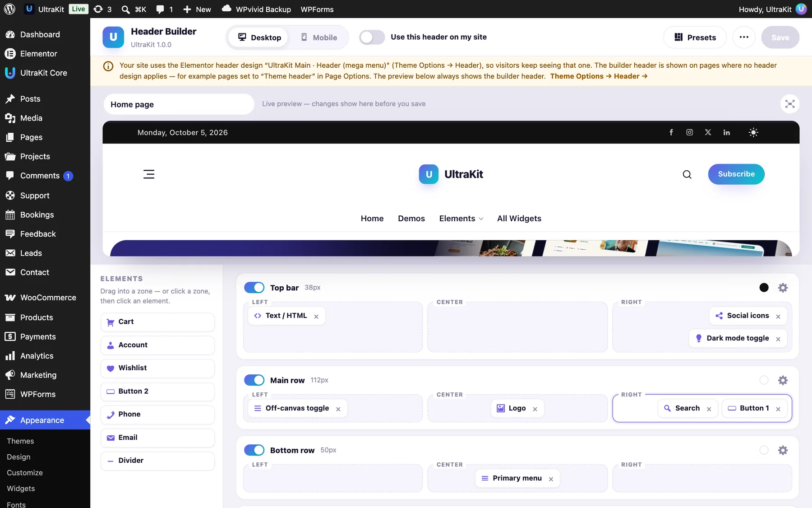Toggle Use this header on my site
This screenshot has width=812, height=508.
[x=372, y=37]
